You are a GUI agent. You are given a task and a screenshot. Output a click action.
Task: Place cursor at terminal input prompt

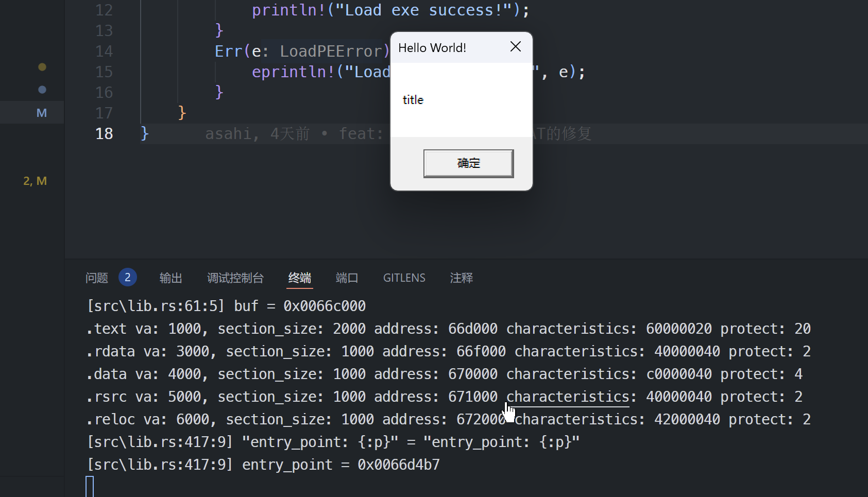(x=90, y=486)
